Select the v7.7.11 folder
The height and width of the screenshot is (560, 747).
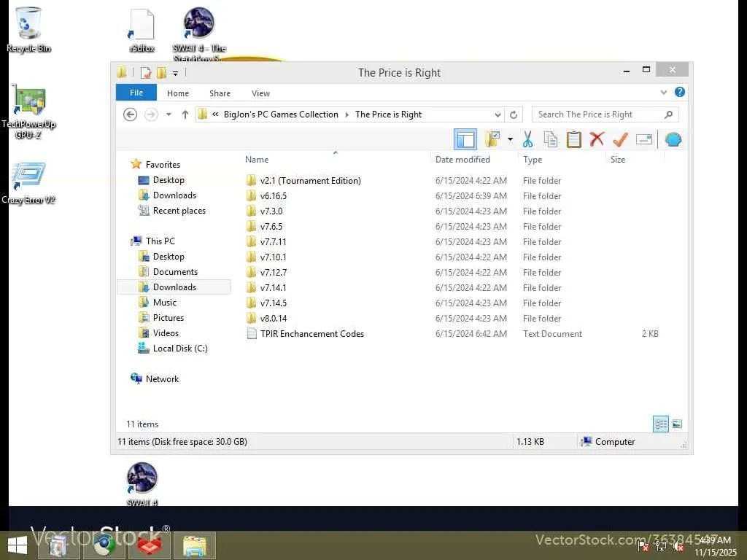pos(273,242)
